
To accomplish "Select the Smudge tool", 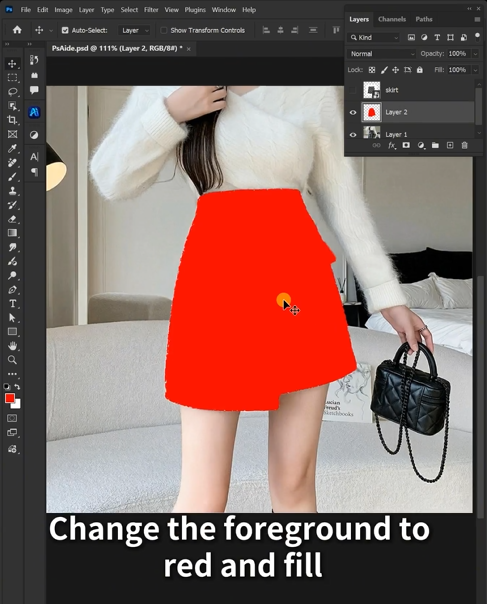I will [x=12, y=247].
